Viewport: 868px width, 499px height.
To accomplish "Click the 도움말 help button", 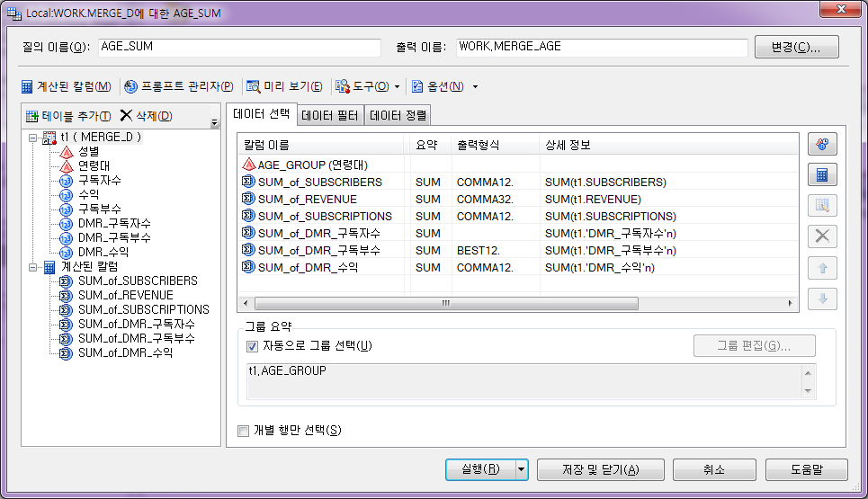I will 807,469.
